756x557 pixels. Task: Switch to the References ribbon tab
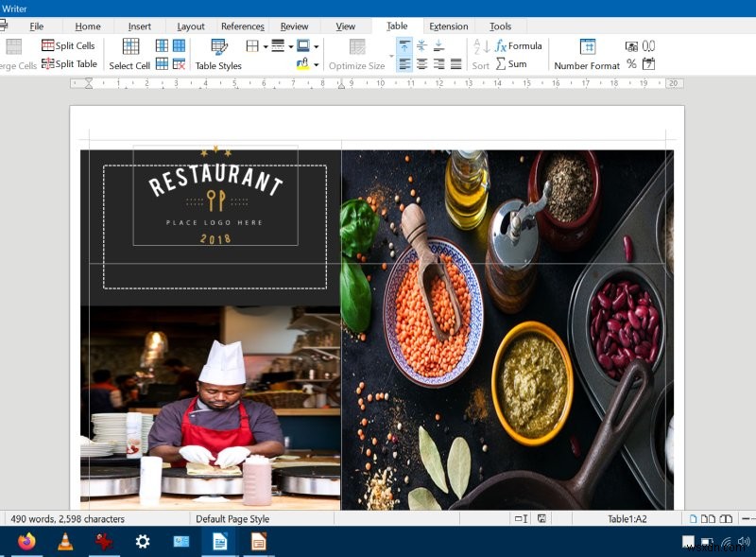(x=242, y=26)
